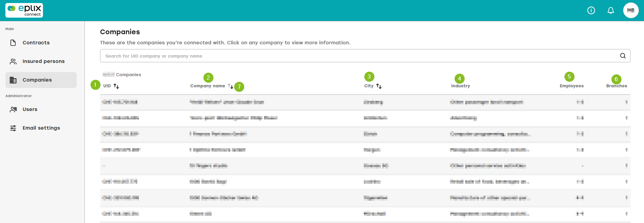Click the Email settings sliders icon

13,128
